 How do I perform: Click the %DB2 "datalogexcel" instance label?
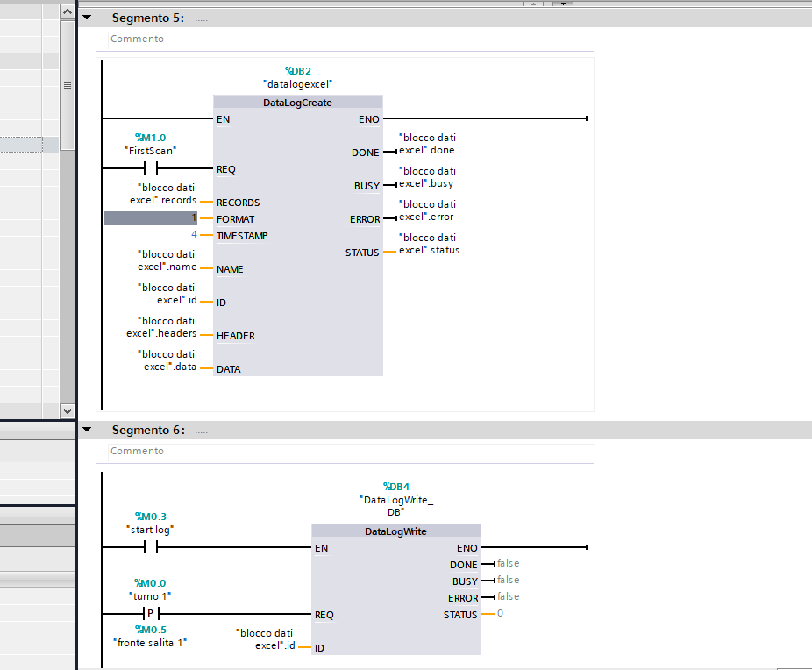298,77
